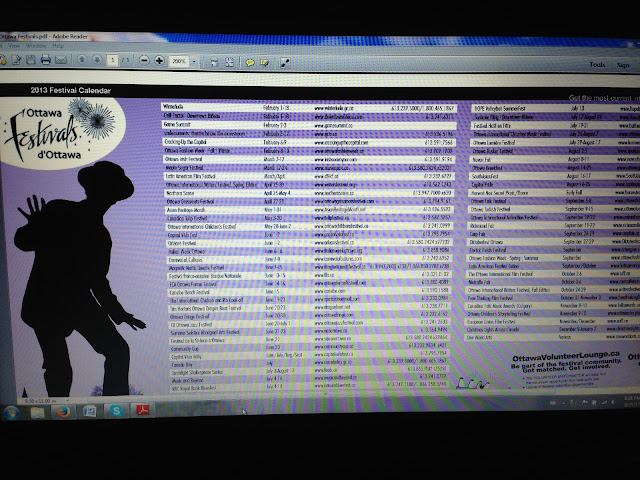Click the edit/sign document icon with the pencil
Screen dimensions: 640x480
[16, 60]
